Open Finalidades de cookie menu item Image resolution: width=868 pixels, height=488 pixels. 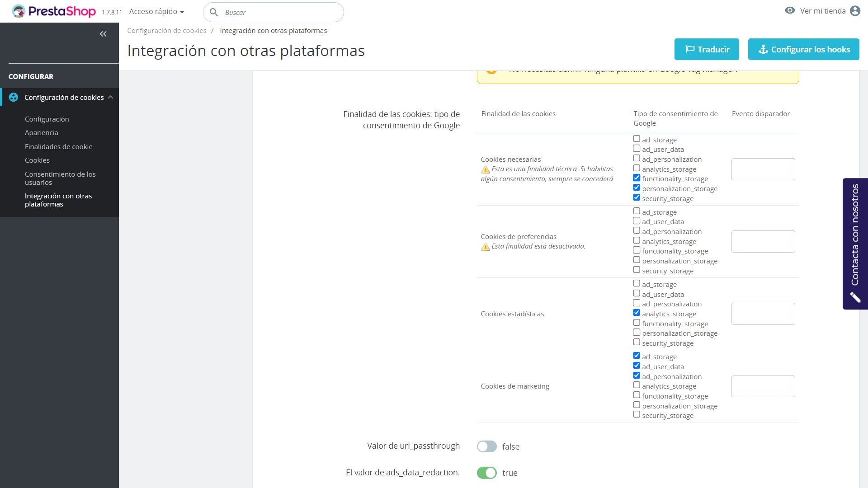pos(58,146)
